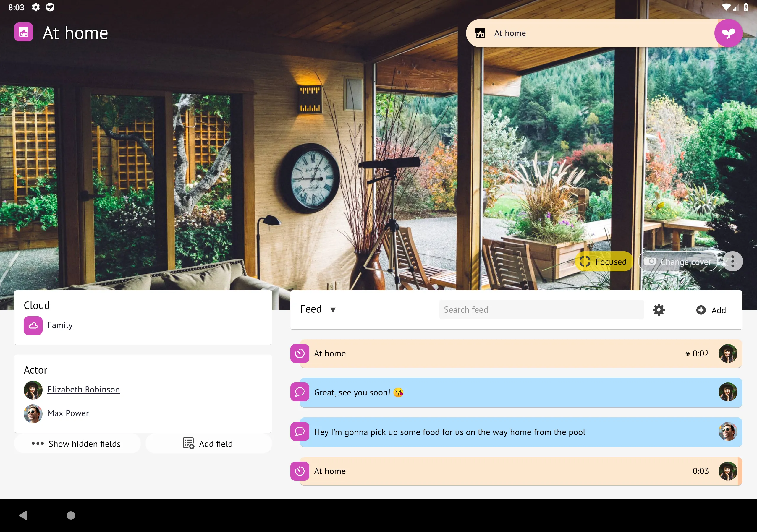Click Elizabeth Robinson actor profile avatar
Screen dimensions: 757x532
pyautogui.click(x=32, y=390)
